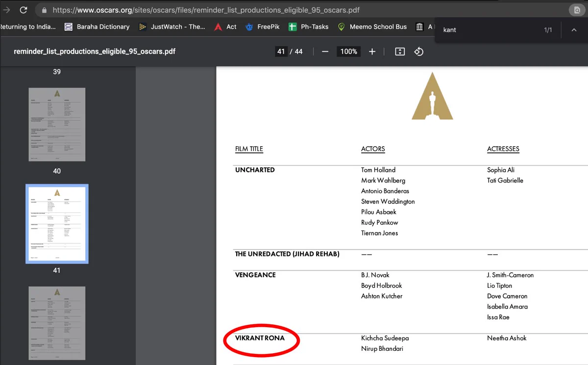Click actor name Mark Wahlberg
This screenshot has height=365, width=588.
[383, 181]
